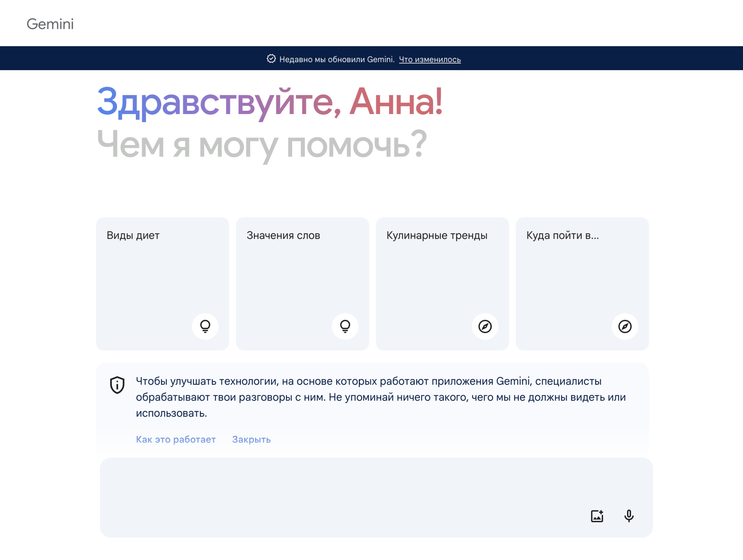The height and width of the screenshot is (560, 743).
Task: Click compass icon on 'Кулинарные тренды' card
Action: pos(485,326)
